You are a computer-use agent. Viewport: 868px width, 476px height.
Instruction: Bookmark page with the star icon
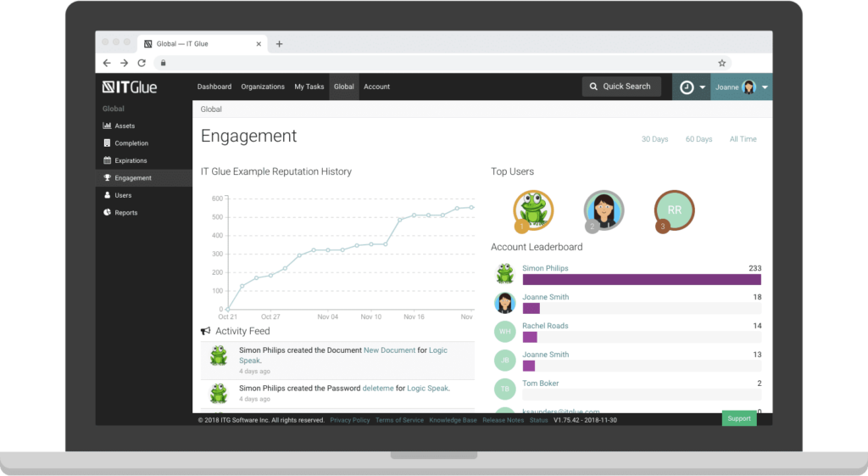click(721, 63)
